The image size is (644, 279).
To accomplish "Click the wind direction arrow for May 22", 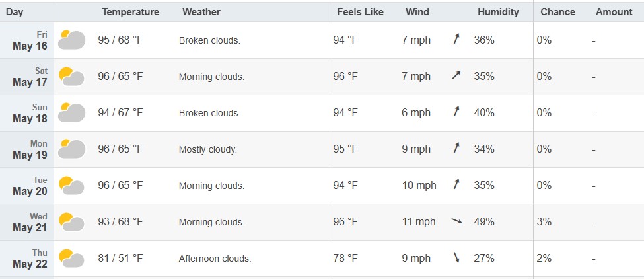I will tap(456, 257).
